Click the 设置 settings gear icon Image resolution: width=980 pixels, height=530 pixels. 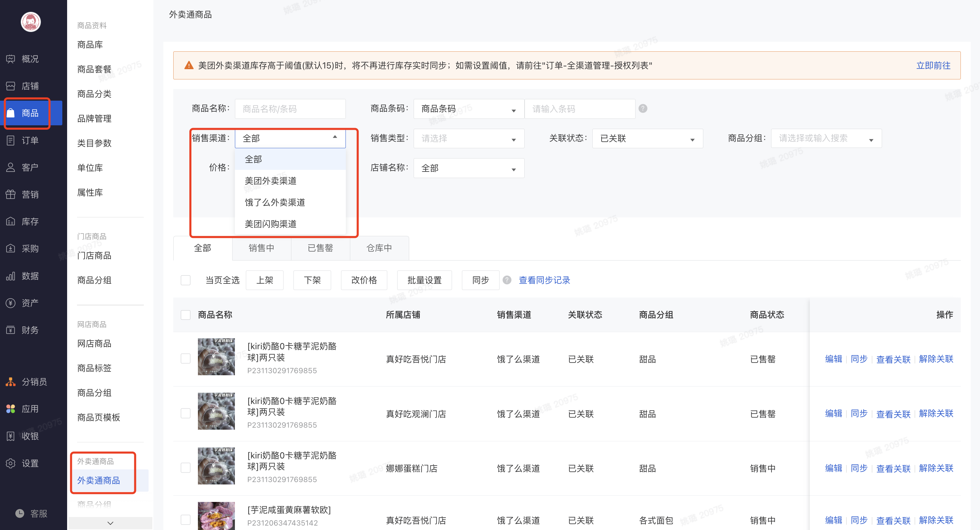11,463
